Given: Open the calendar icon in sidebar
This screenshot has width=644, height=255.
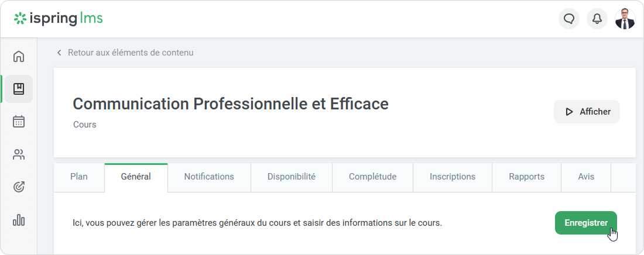Looking at the screenshot, I should pos(19,122).
